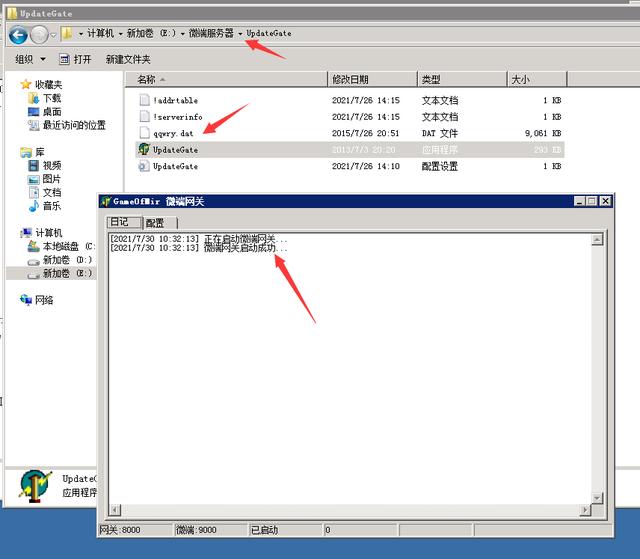Click the log vertical scrollbar down arrow

[x=597, y=496]
